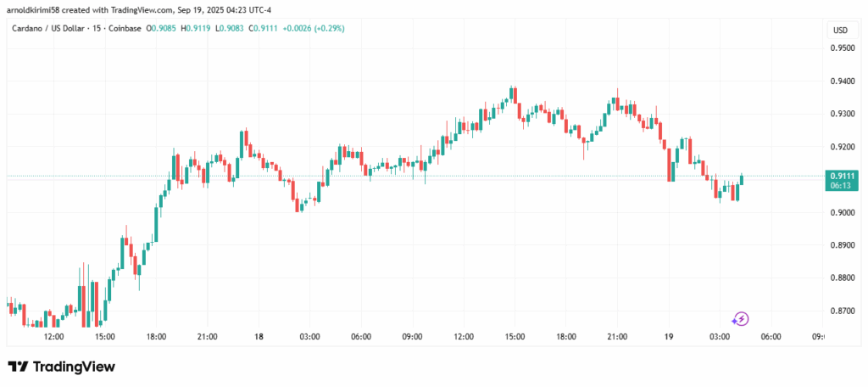Click the green 0.9111 current price label

[x=840, y=176]
